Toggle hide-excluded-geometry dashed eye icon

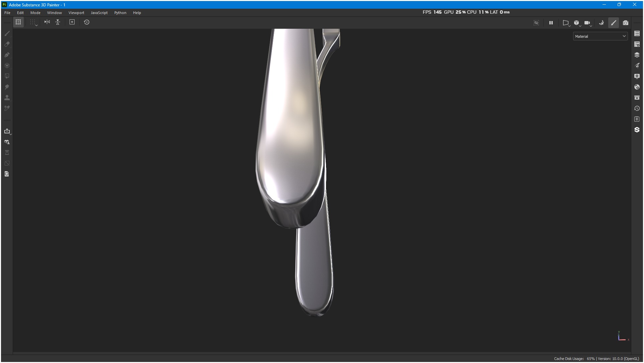536,23
